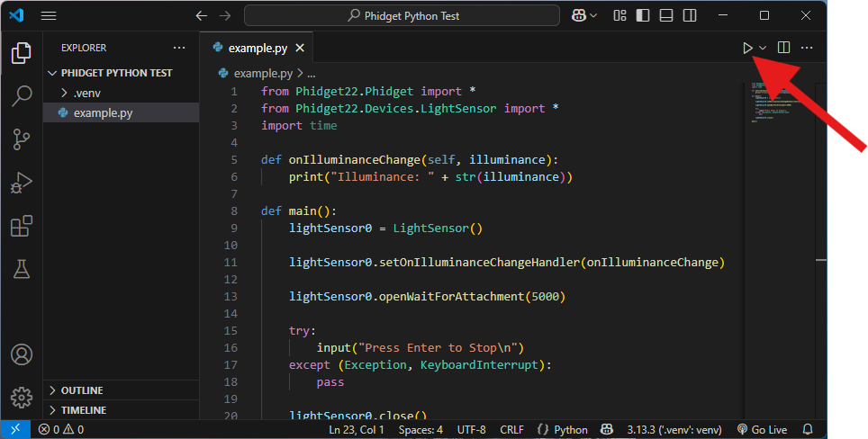The width and height of the screenshot is (868, 439).
Task: Click the Phidget Python Test search box
Action: click(402, 15)
